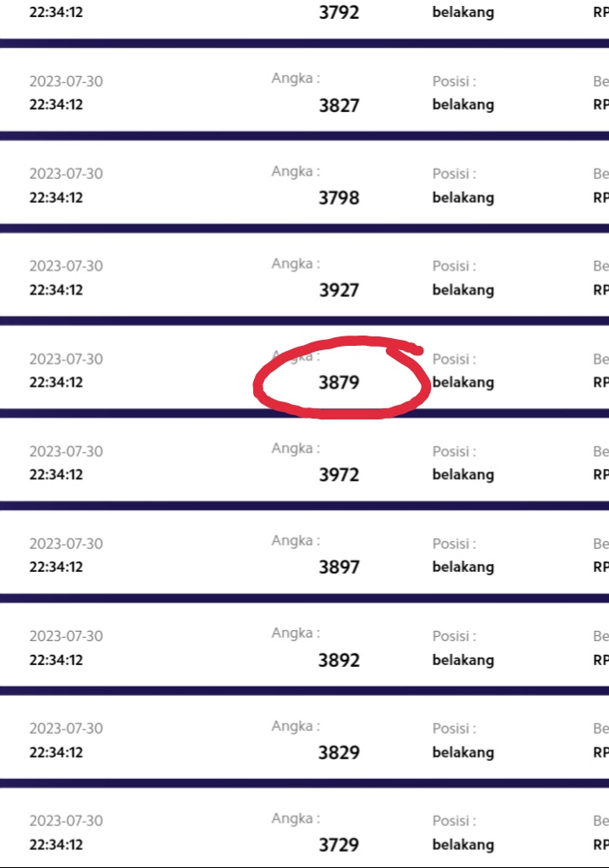Select the number 3729
Image resolution: width=609 pixels, height=868 pixels.
tap(339, 845)
